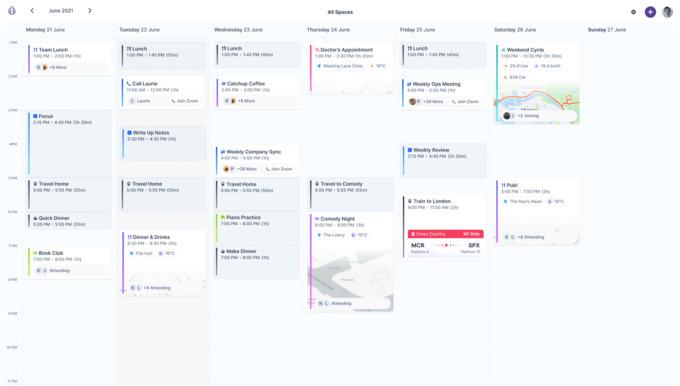Join Zoom for Weekly Ops Meeting
680x386 pixels.
coord(465,101)
